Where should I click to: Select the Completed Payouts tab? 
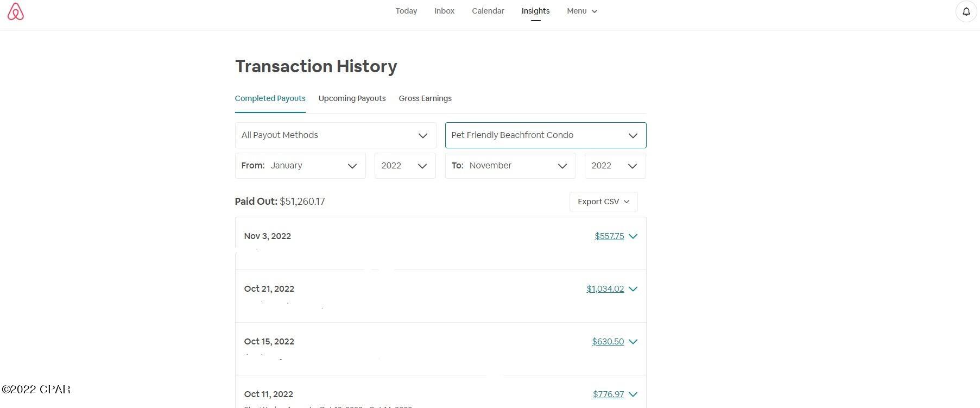(x=270, y=98)
